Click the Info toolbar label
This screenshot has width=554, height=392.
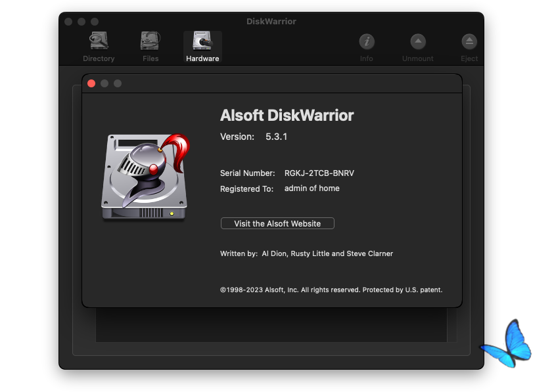(367, 58)
